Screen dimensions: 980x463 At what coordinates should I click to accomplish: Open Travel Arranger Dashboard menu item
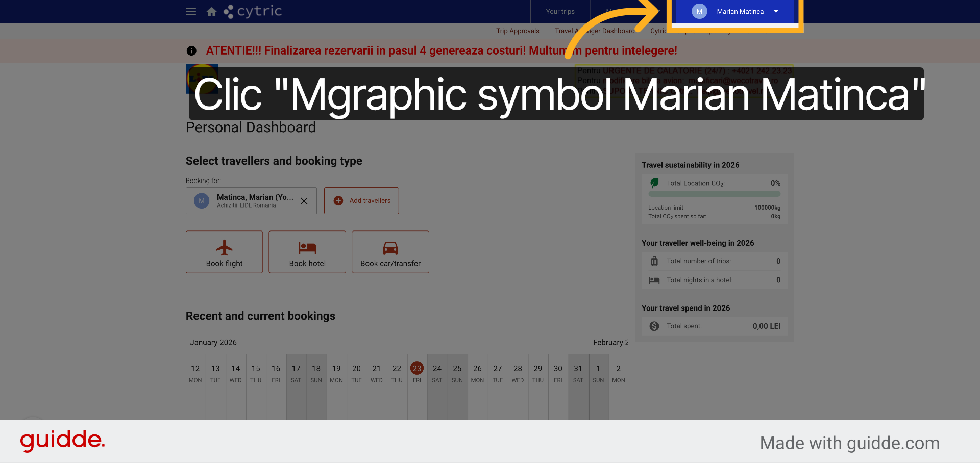pyautogui.click(x=595, y=31)
